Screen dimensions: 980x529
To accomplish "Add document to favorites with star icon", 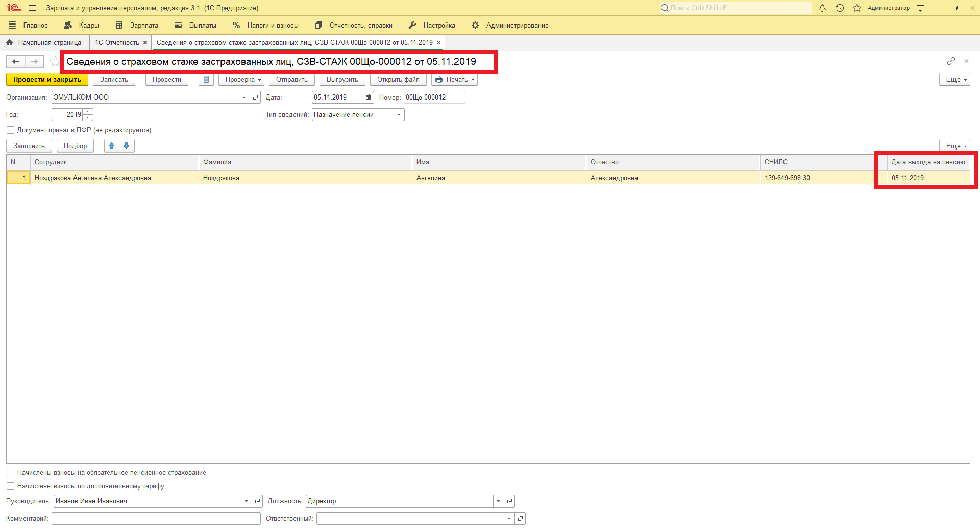I will click(x=54, y=62).
